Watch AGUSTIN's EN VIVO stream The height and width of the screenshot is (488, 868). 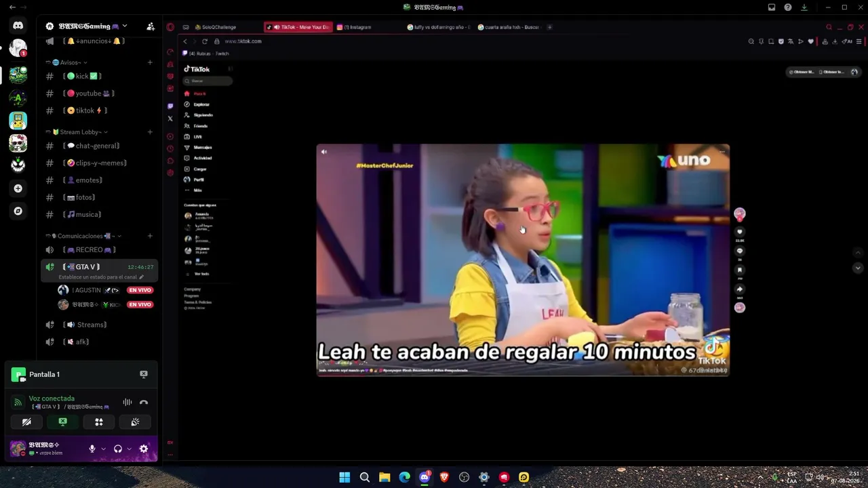click(140, 290)
